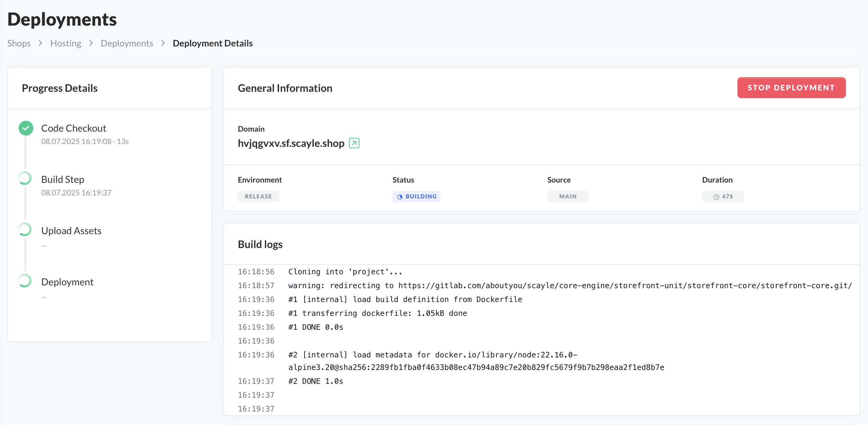Select the Build Step progress item

coord(63,179)
